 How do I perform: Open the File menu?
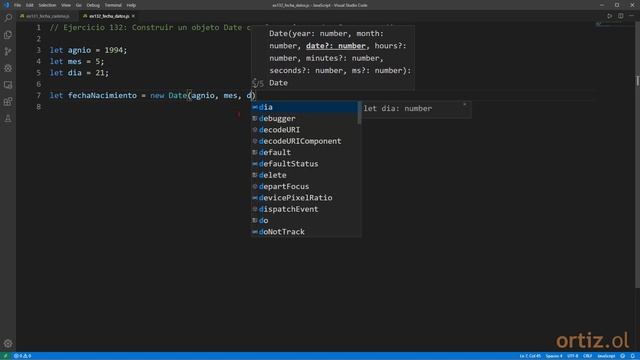point(18,5)
